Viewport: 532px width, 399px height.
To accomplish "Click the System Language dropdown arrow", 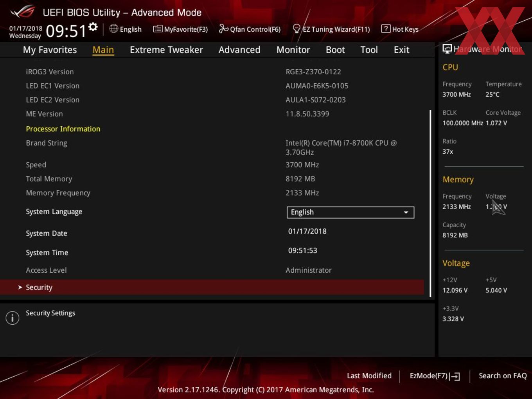I will pos(406,212).
